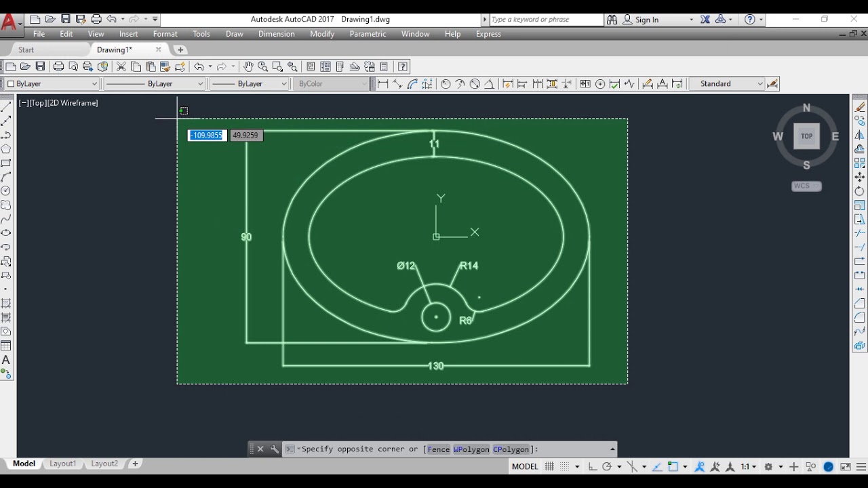Click the Move tool in the Modify toolbar
Screen dimensions: 868x488
(860, 177)
